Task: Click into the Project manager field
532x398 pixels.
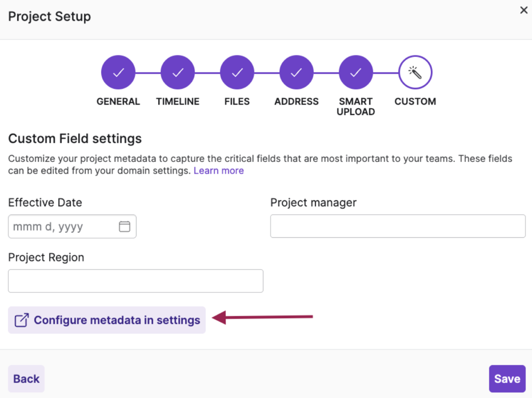Action: point(398,226)
